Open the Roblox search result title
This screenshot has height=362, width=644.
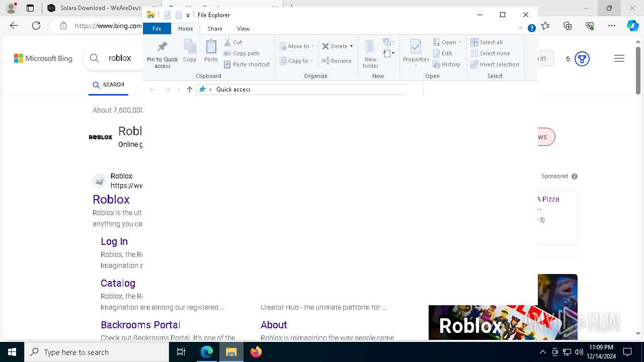[x=111, y=200]
